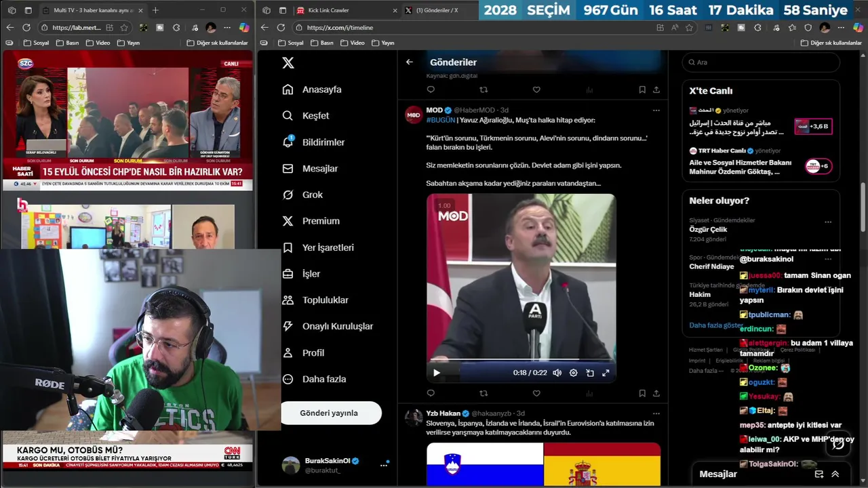
Task: Expand Mesajlar drawer with double chevron
Action: tap(835, 474)
